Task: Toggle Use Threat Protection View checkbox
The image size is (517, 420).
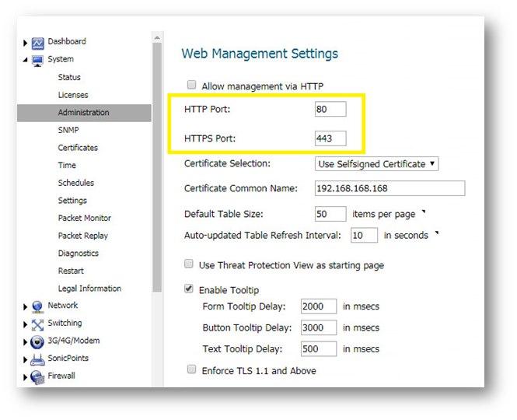Action: pyautogui.click(x=189, y=264)
